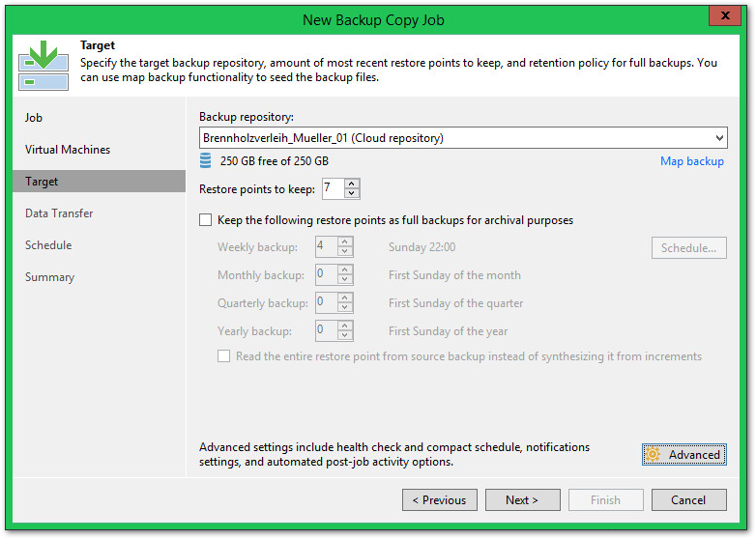
Task: Click the backup copy wizard header icon
Action: click(x=43, y=64)
